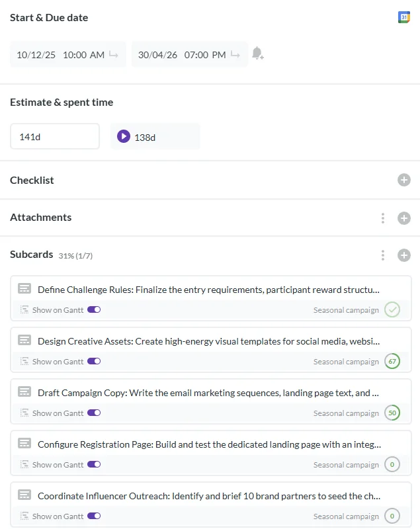This screenshot has height=531, width=420.
Task: Edit the 141d estimate input
Action: pyautogui.click(x=55, y=136)
